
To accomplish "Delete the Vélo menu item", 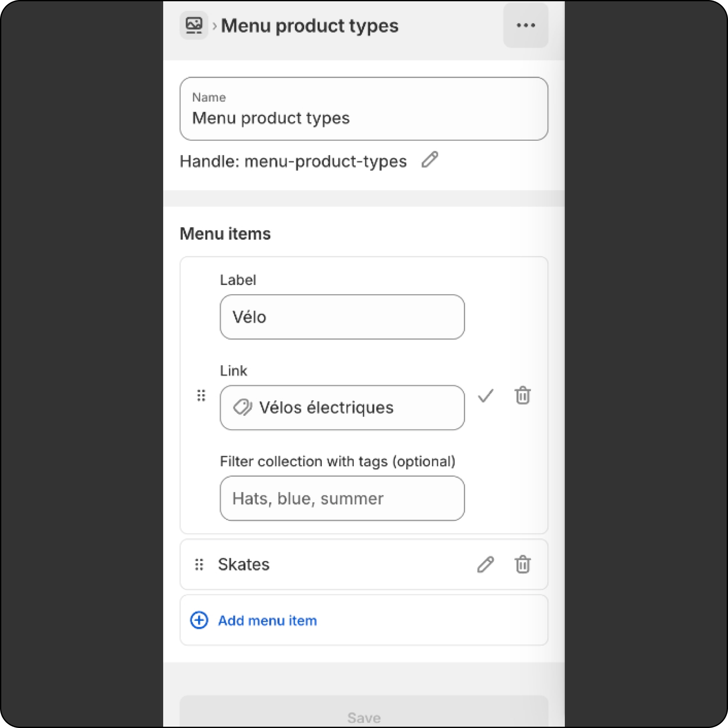I will click(x=523, y=395).
